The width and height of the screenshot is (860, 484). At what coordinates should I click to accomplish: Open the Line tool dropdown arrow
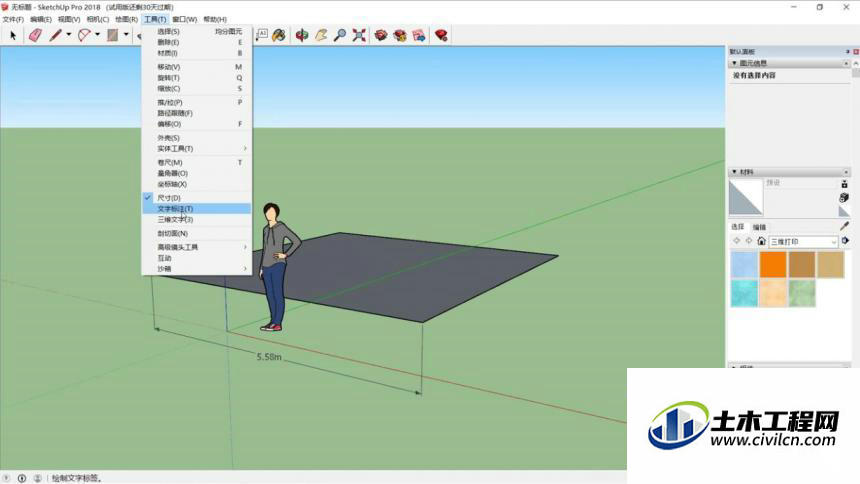[69, 35]
